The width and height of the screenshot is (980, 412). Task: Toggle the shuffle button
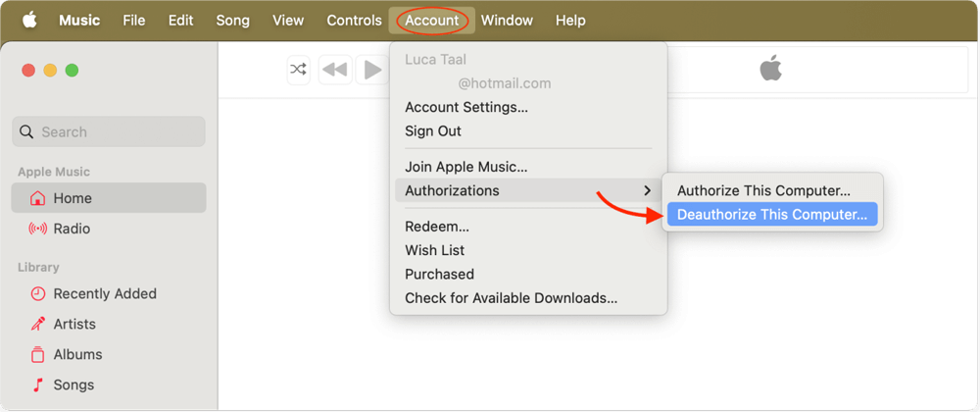click(x=299, y=70)
